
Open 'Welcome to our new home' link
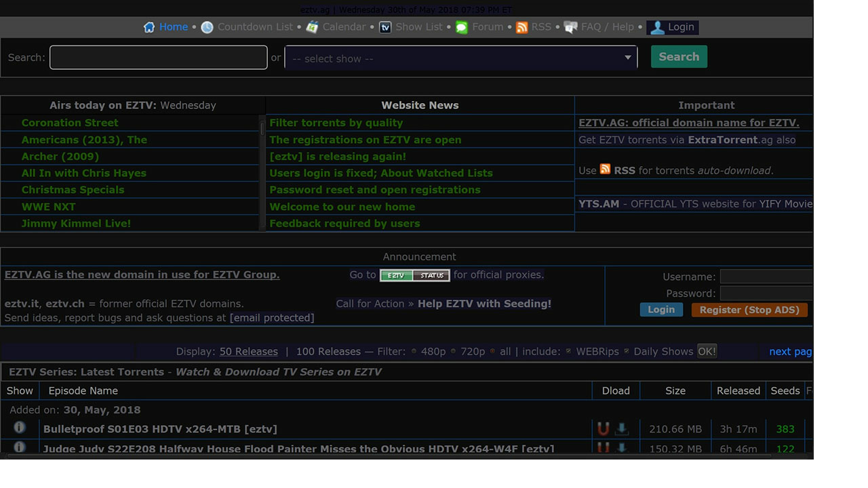[342, 207]
